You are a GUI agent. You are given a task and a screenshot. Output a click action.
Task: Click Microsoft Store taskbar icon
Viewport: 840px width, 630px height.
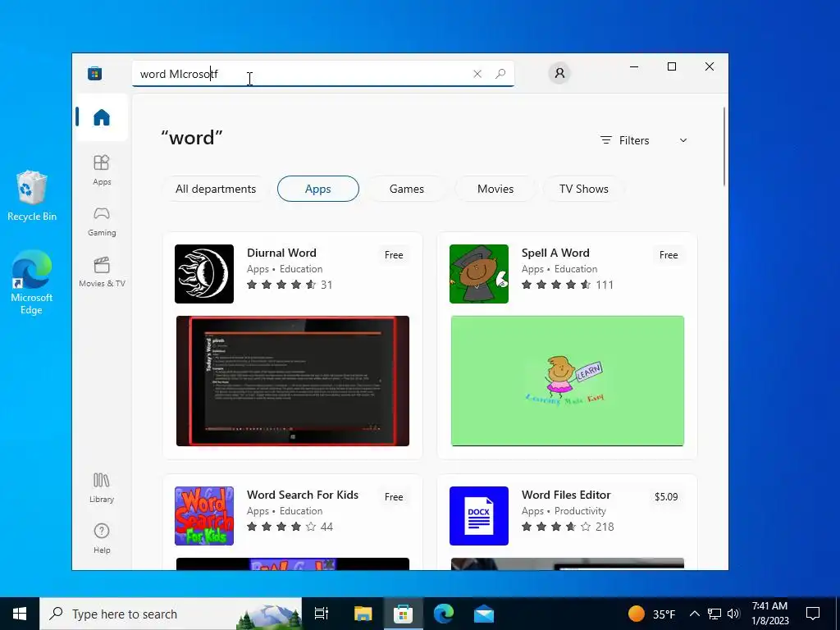pos(403,614)
